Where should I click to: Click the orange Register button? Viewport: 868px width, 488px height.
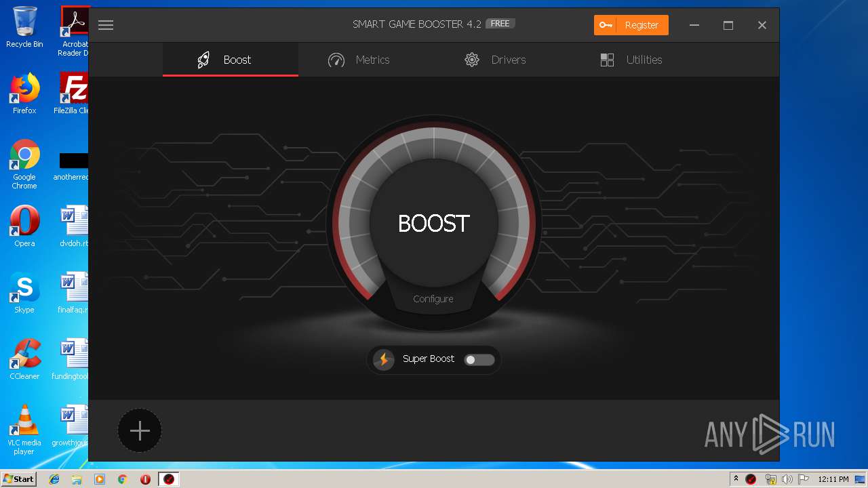coord(631,25)
